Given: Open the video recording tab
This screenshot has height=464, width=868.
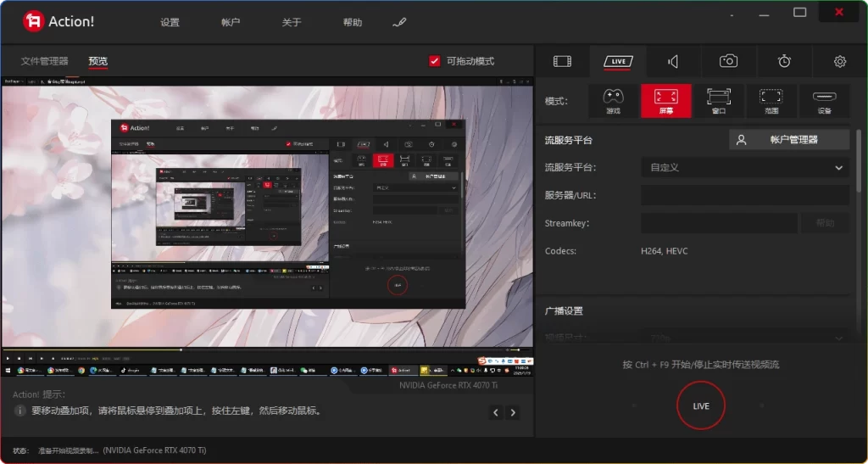Looking at the screenshot, I should 562,61.
